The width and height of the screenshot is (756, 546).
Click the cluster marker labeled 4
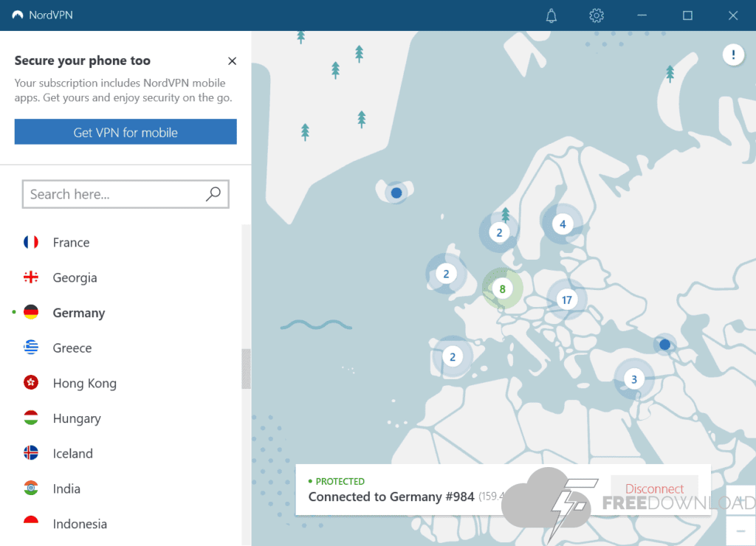[563, 224]
